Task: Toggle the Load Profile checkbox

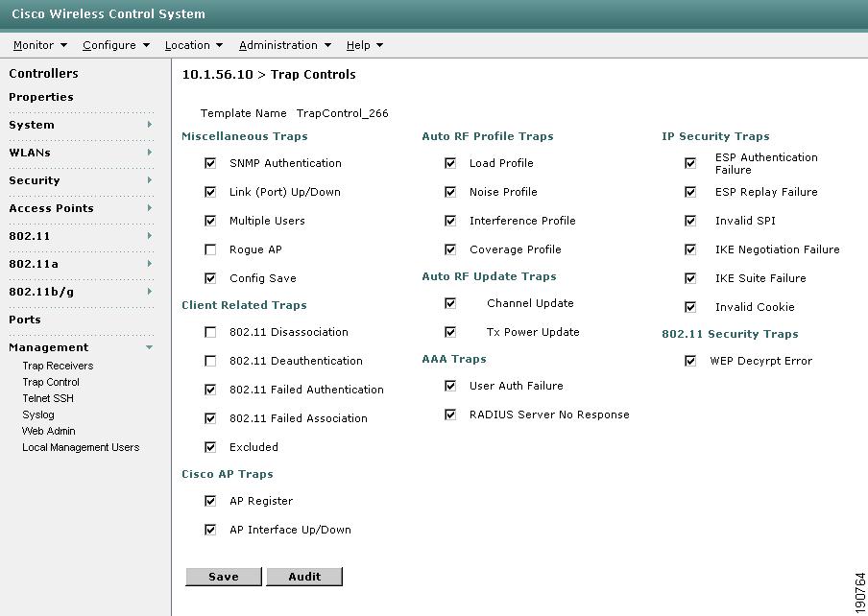Action: click(450, 163)
